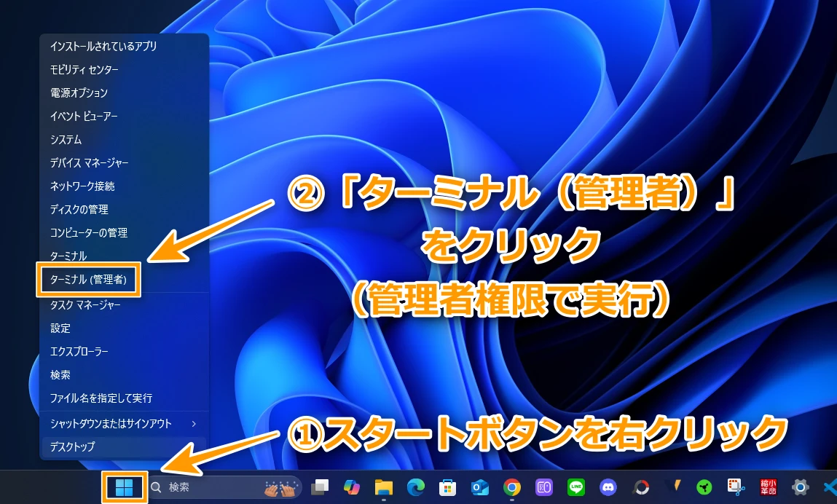Launch Outlook from the taskbar
This screenshot has width=837, height=504.
(480, 487)
